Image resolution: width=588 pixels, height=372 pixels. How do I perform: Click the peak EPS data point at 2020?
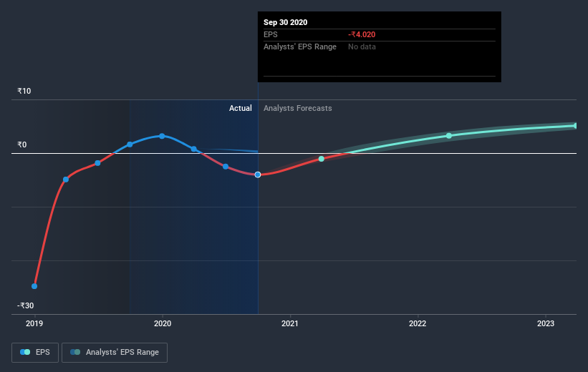162,136
